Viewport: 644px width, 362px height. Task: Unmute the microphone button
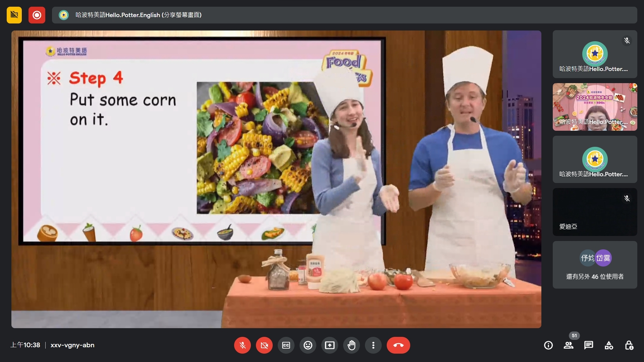point(243,345)
